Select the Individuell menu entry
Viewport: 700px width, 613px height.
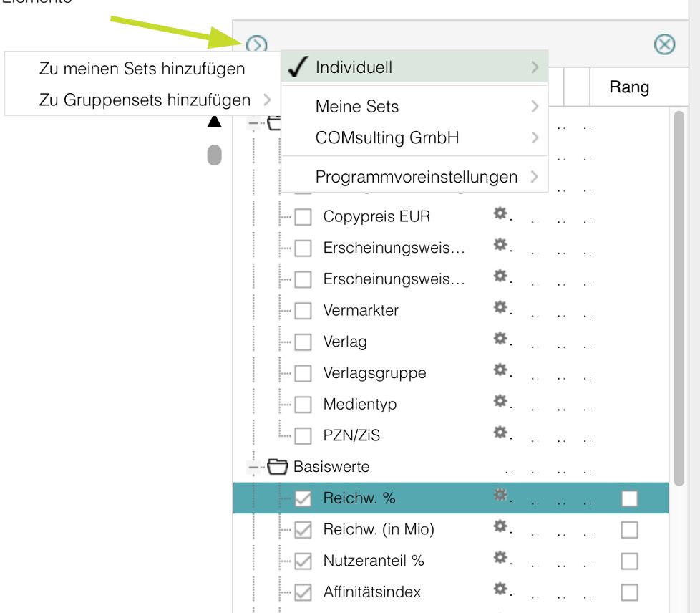coord(414,68)
